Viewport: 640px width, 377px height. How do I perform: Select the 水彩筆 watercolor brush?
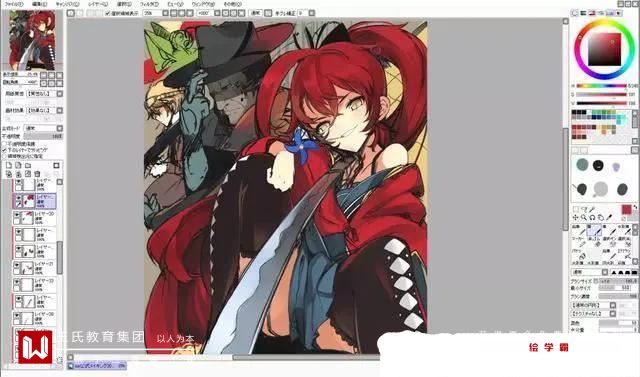click(x=624, y=230)
